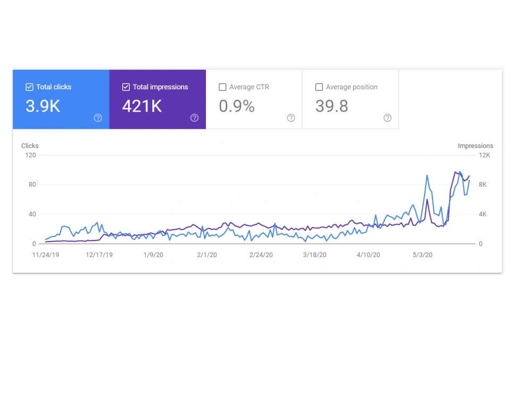
Task: Click the Clicks axis label
Action: 29,146
